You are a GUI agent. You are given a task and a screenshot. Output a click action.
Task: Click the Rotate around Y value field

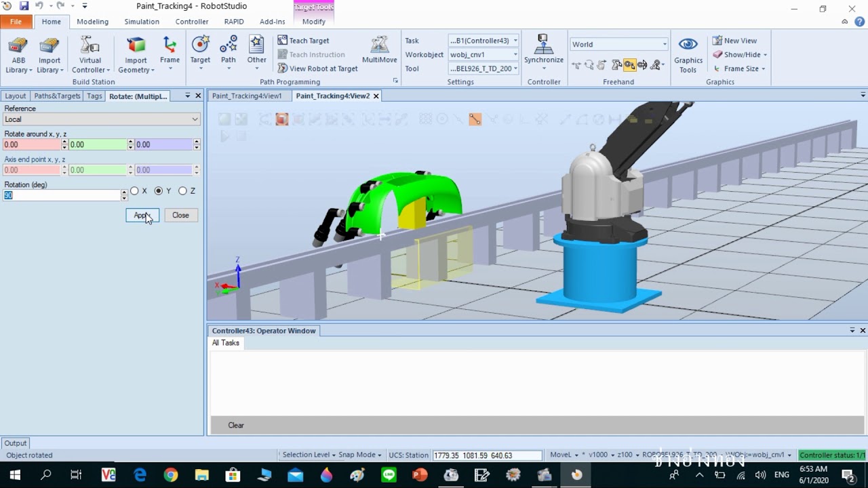(98, 144)
